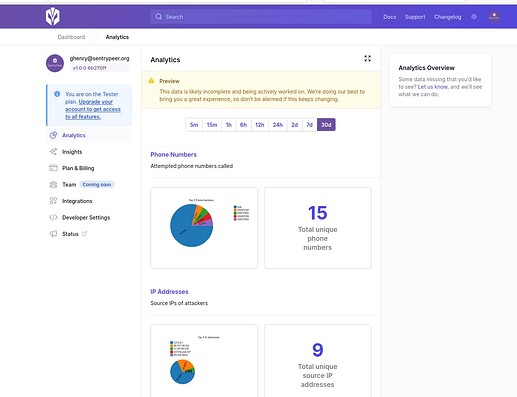Click the Analytics breadcrumb
The width and height of the screenshot is (517, 397).
pos(117,37)
